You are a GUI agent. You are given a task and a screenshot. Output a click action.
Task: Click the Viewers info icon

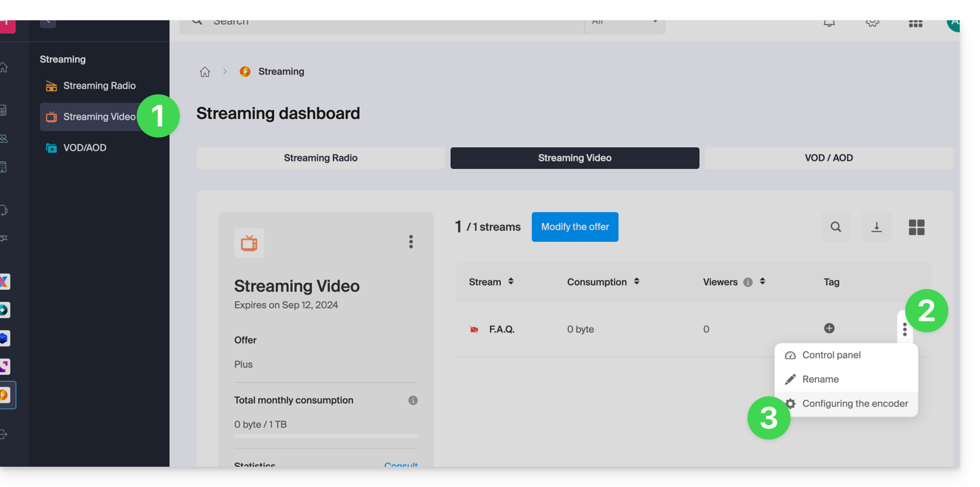748,282
